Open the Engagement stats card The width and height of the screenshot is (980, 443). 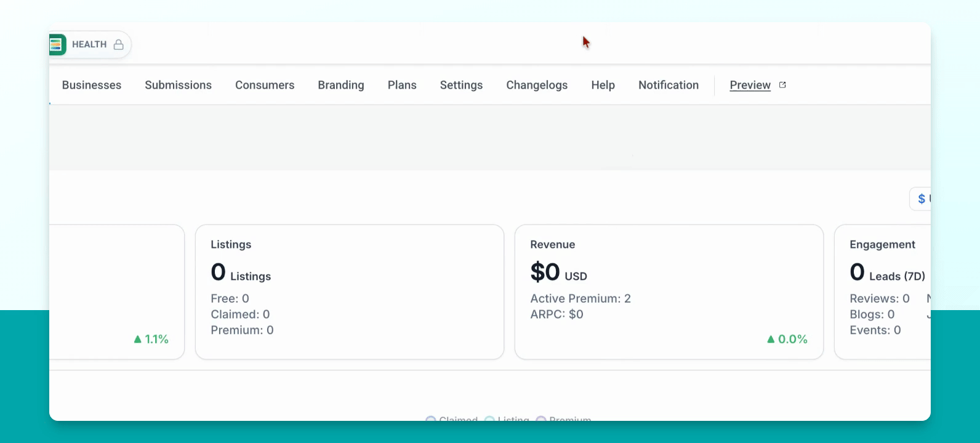click(883, 292)
